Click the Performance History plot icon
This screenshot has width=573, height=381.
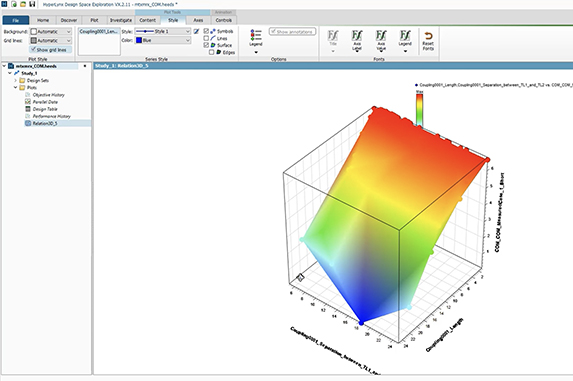(28, 116)
